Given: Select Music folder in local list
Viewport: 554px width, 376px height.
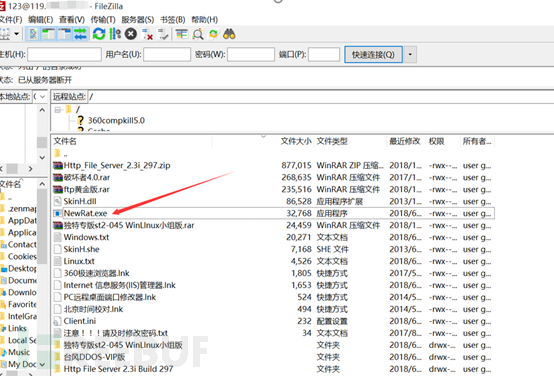Looking at the screenshot, I should (19, 352).
